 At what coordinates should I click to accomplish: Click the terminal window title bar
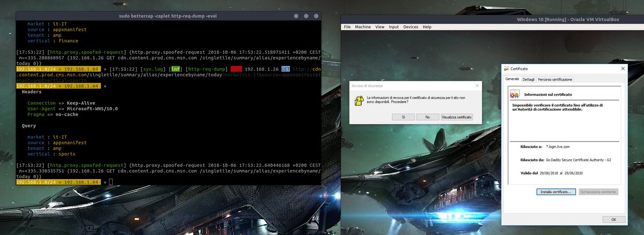click(167, 16)
